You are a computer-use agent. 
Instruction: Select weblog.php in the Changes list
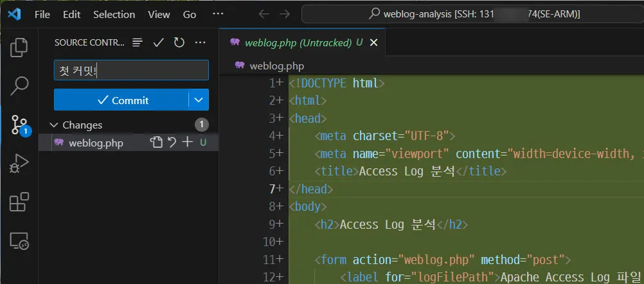tap(129, 143)
